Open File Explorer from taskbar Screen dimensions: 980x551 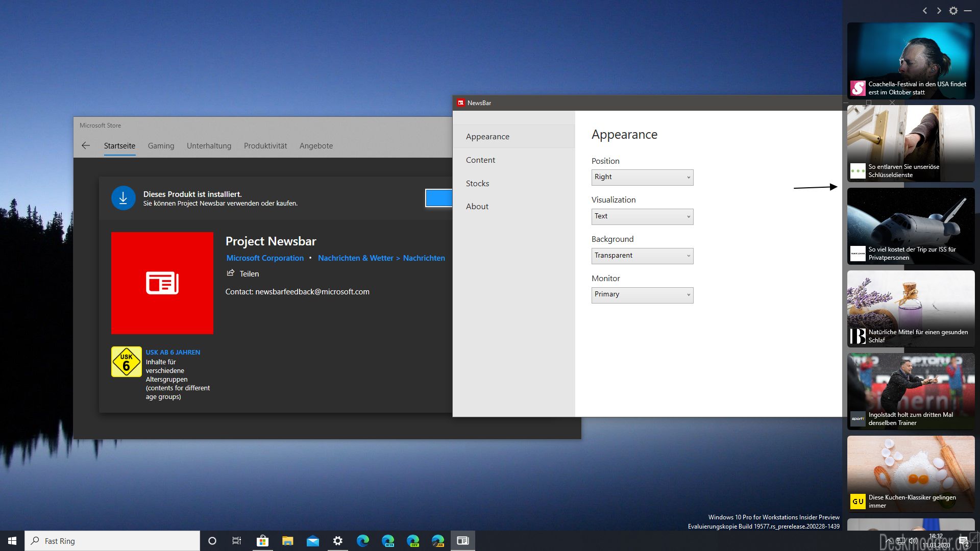pyautogui.click(x=287, y=541)
